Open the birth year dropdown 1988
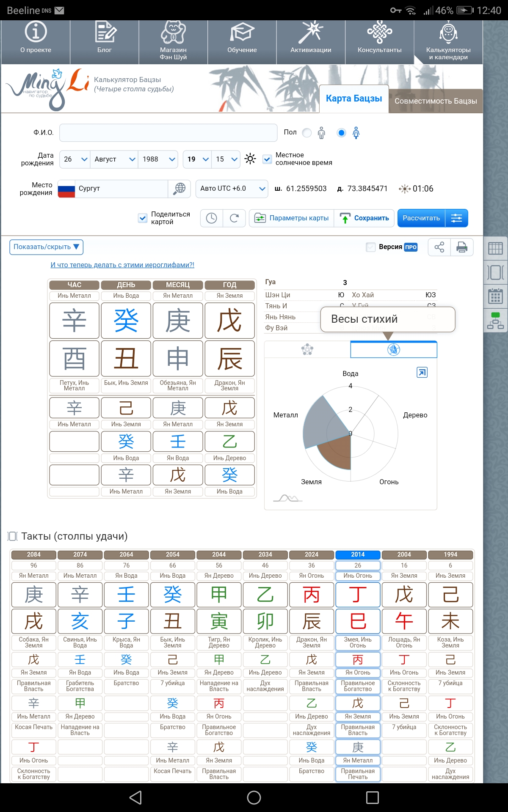Viewport: 508px width, 812px height. [159, 159]
